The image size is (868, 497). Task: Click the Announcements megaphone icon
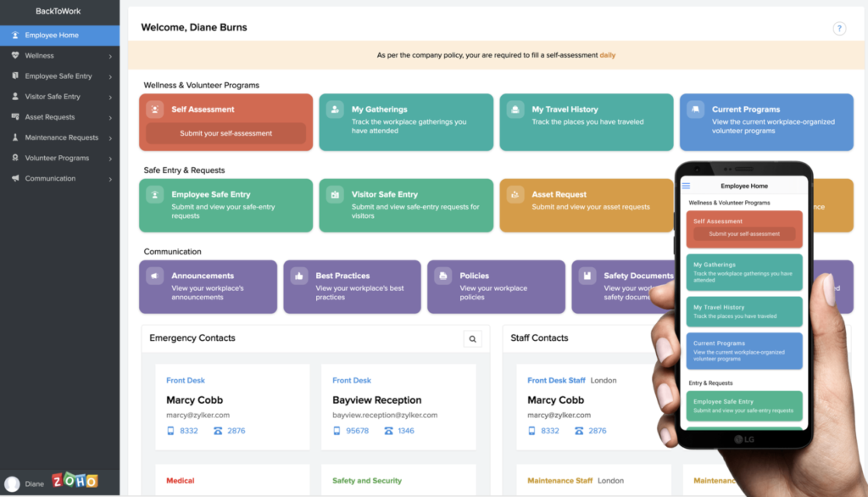click(x=155, y=276)
